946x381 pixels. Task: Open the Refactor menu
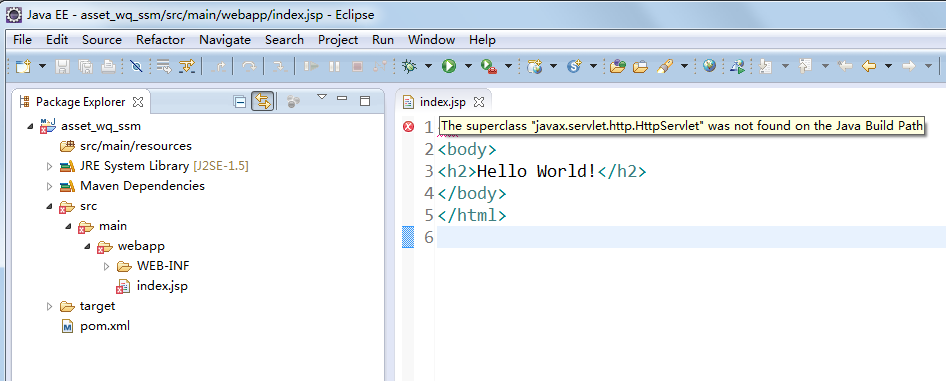[x=160, y=40]
